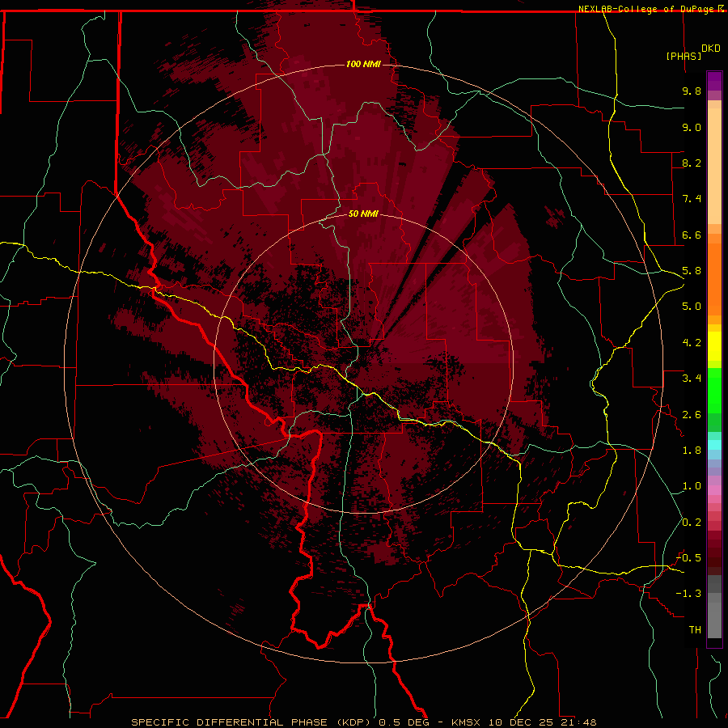This screenshot has width=728, height=728.
Task: Click the 8.2 colorbar scale value
Action: (x=692, y=163)
